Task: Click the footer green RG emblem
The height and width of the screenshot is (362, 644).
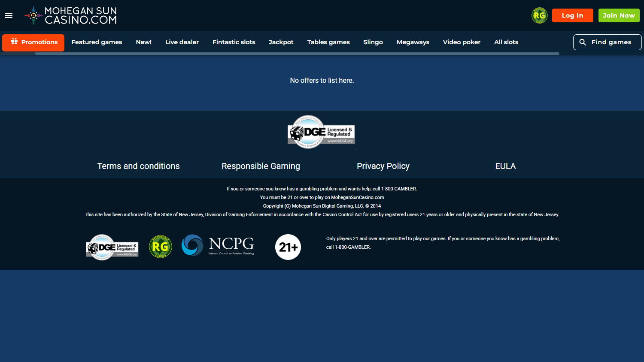Action: 161,247
